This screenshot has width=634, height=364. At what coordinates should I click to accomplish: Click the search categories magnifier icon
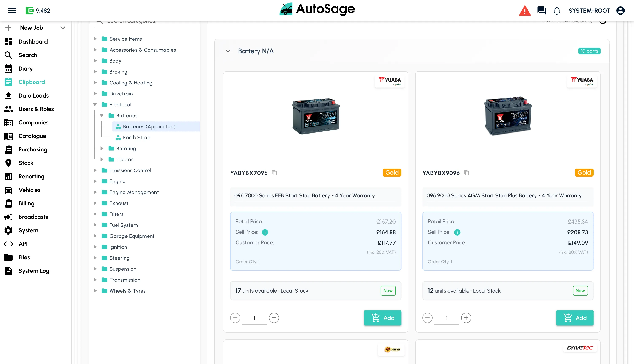point(99,22)
